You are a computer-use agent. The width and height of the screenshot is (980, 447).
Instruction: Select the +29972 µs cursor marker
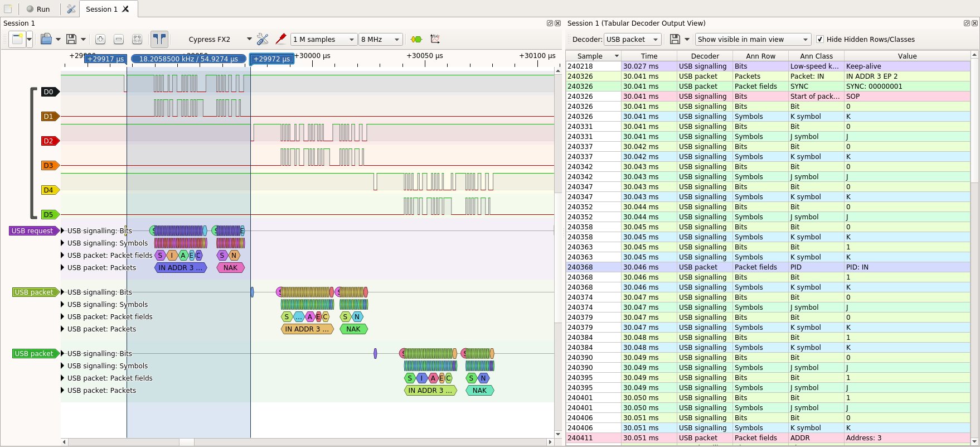pos(271,59)
